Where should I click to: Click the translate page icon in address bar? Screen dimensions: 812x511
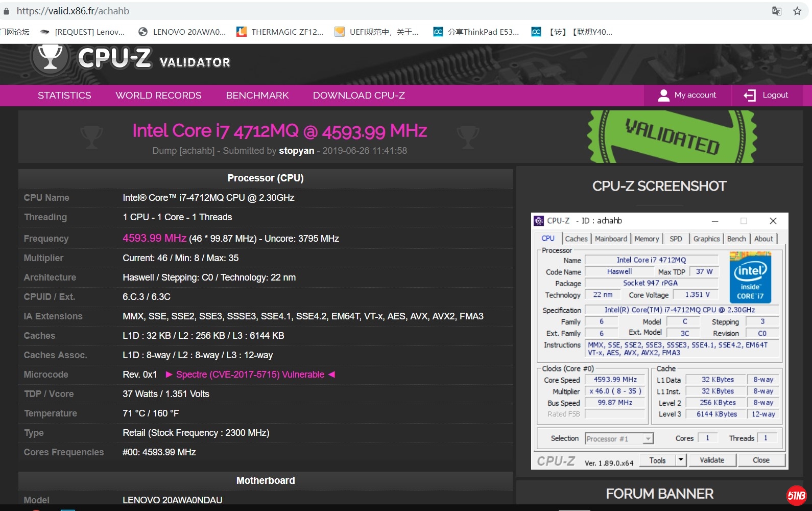coord(777,11)
